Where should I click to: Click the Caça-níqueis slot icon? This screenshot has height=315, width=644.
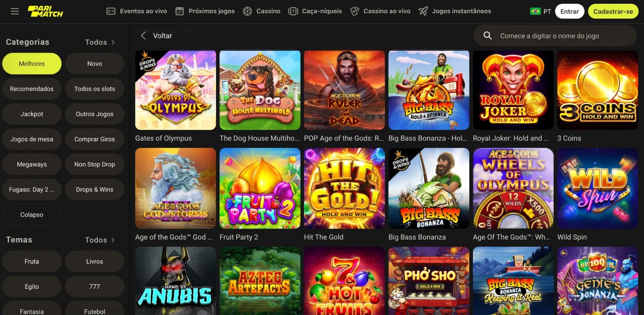293,11
